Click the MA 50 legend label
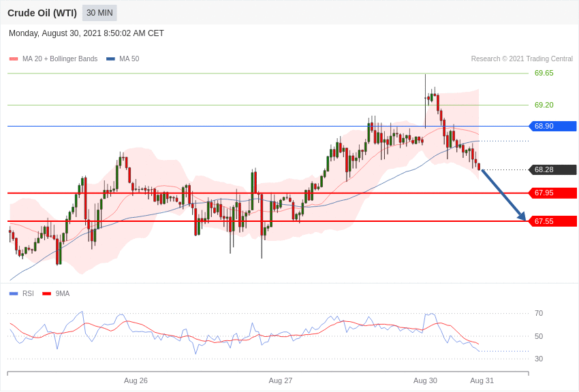The height and width of the screenshot is (392, 579). (x=129, y=59)
